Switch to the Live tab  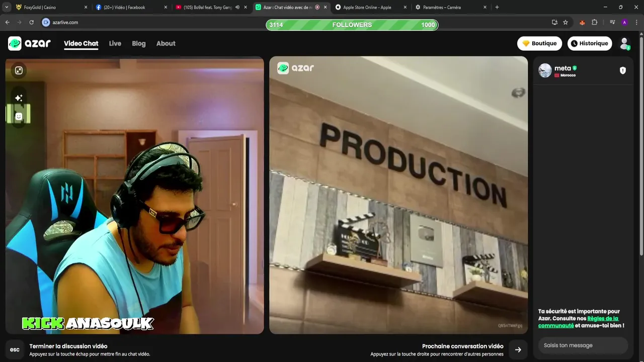(x=115, y=43)
